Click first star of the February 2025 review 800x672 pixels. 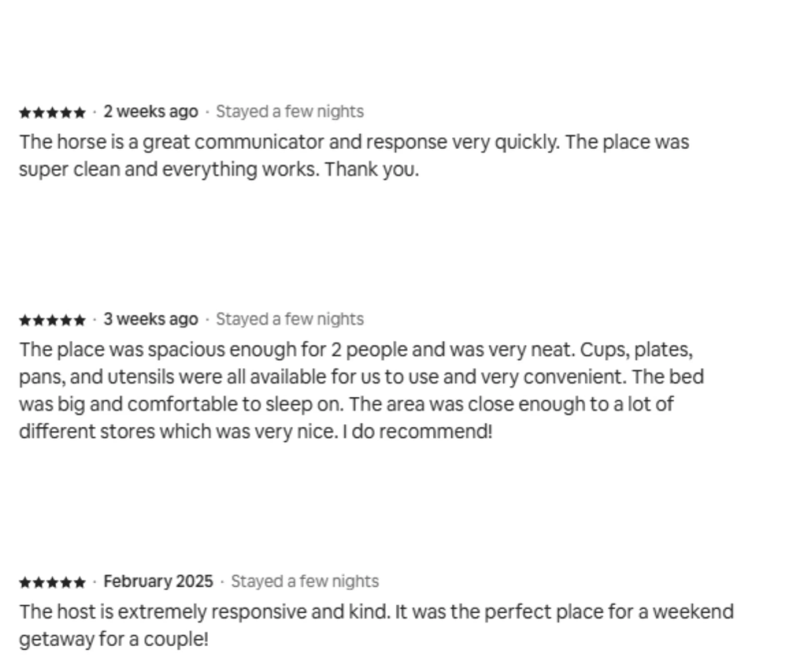[25, 582]
